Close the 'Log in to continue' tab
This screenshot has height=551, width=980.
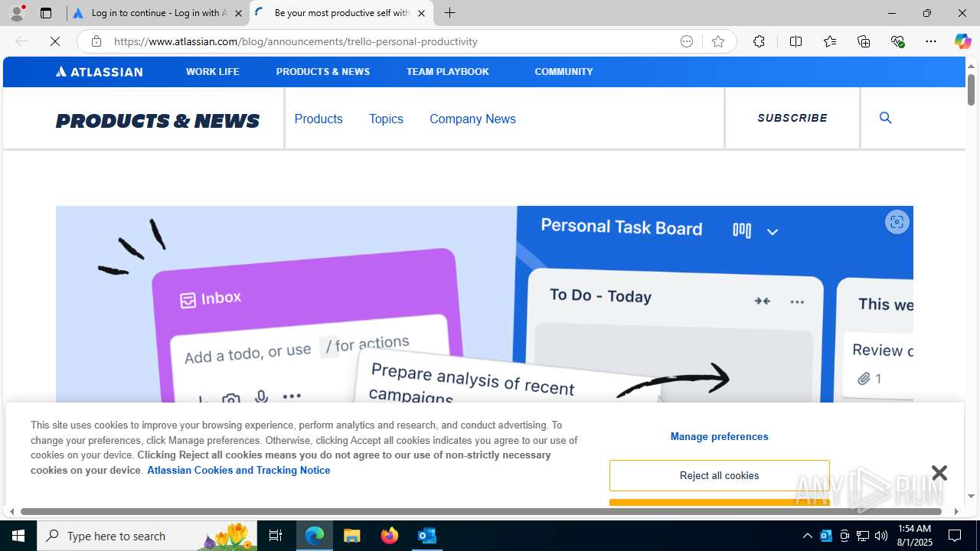(x=238, y=13)
